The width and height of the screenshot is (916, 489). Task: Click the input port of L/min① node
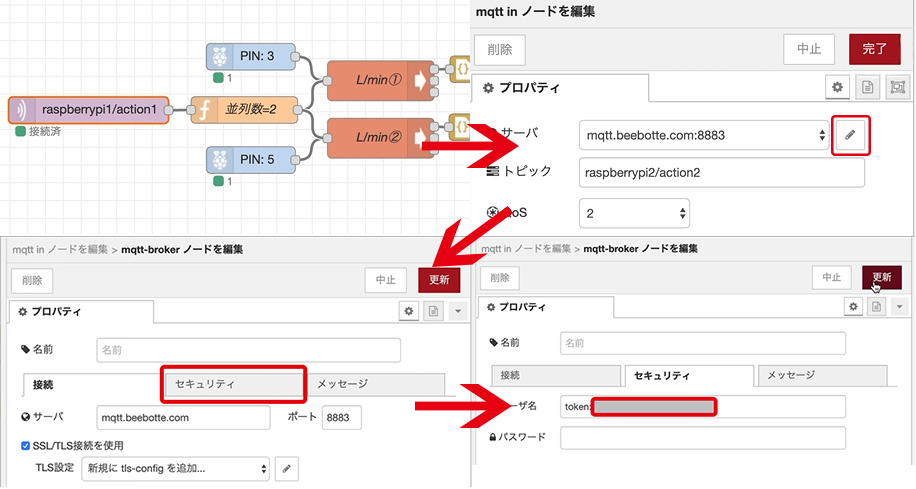327,81
